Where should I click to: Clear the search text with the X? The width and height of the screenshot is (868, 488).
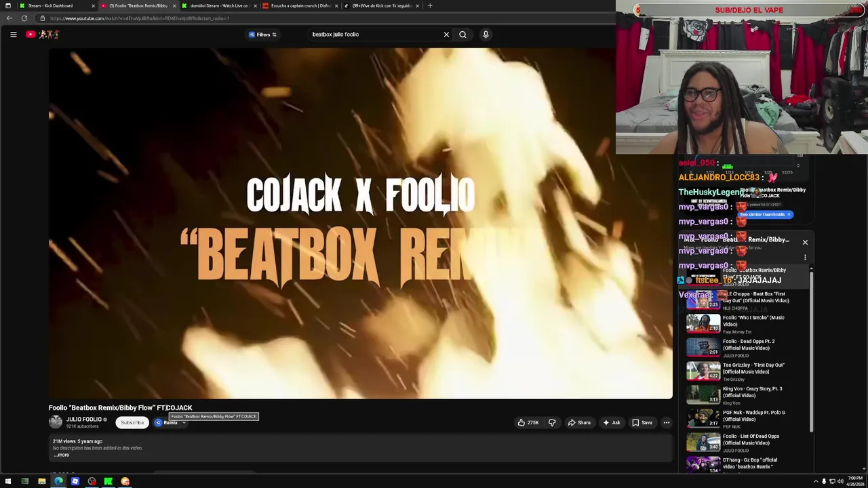pos(446,35)
